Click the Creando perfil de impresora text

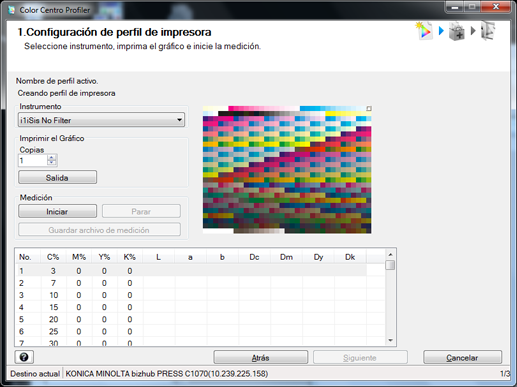pyautogui.click(x=66, y=93)
